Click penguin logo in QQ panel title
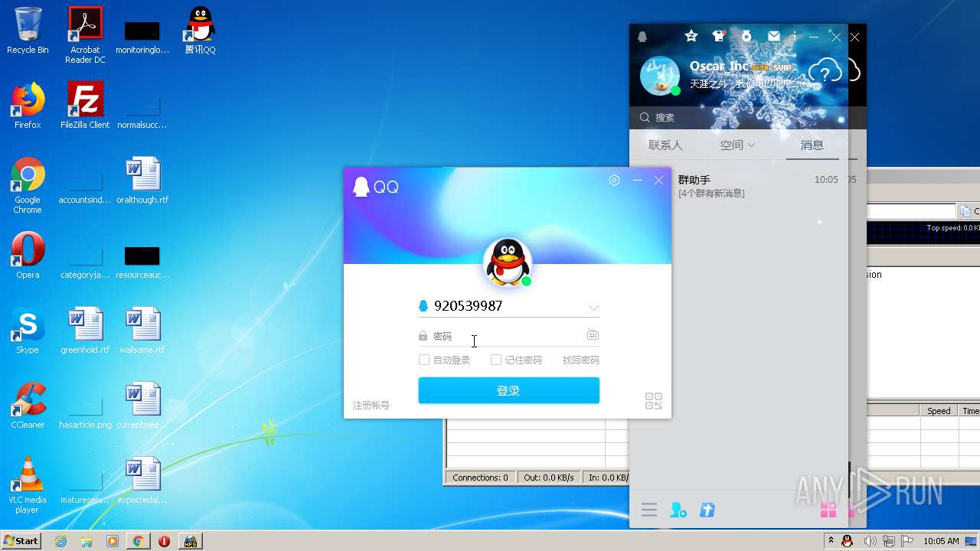 pos(642,37)
